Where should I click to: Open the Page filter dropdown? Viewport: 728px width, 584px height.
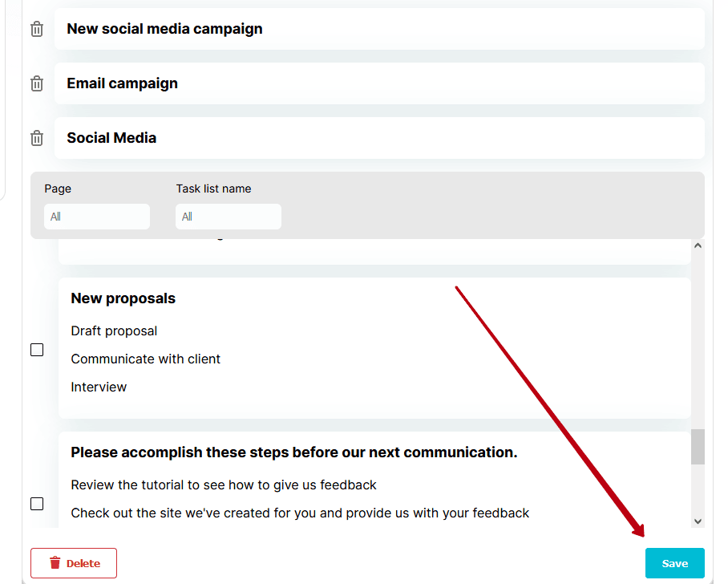click(x=97, y=217)
